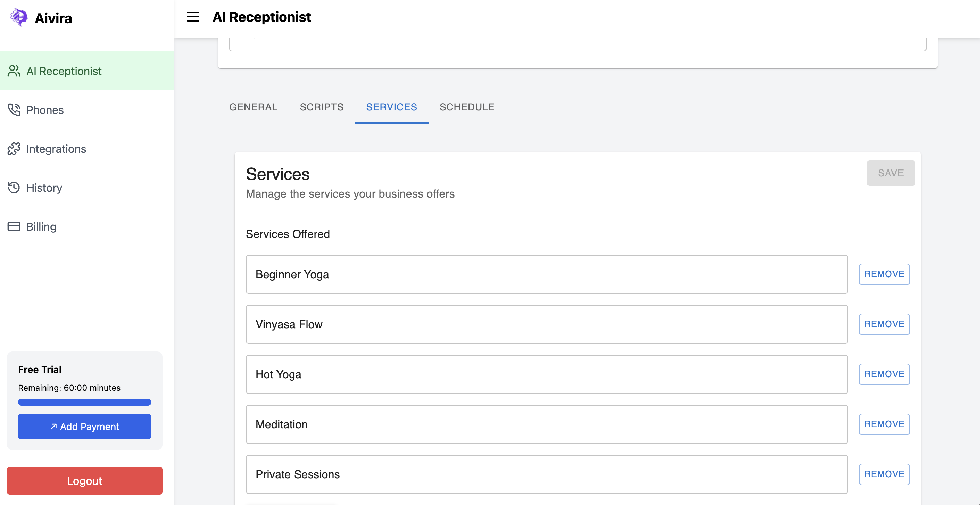Remove the Private Sessions service
This screenshot has height=505, width=980.
tap(884, 474)
